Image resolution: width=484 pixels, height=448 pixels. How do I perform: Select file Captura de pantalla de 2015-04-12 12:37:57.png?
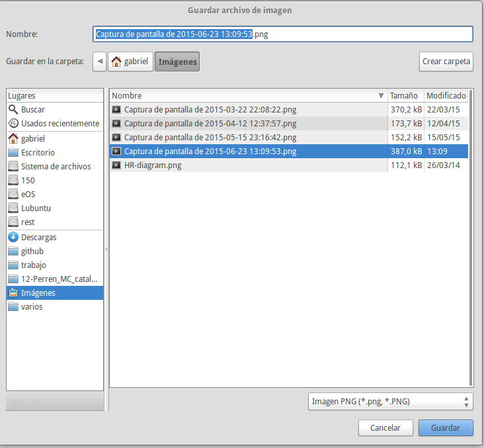[210, 123]
